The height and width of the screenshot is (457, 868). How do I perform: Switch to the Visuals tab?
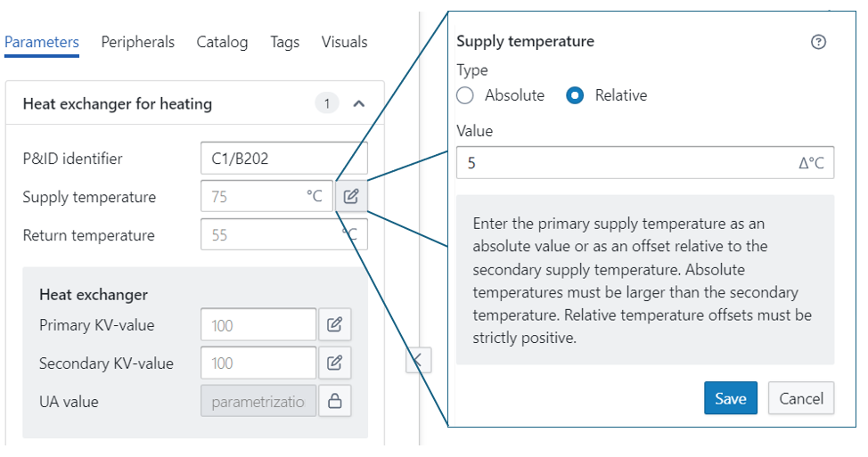[344, 42]
